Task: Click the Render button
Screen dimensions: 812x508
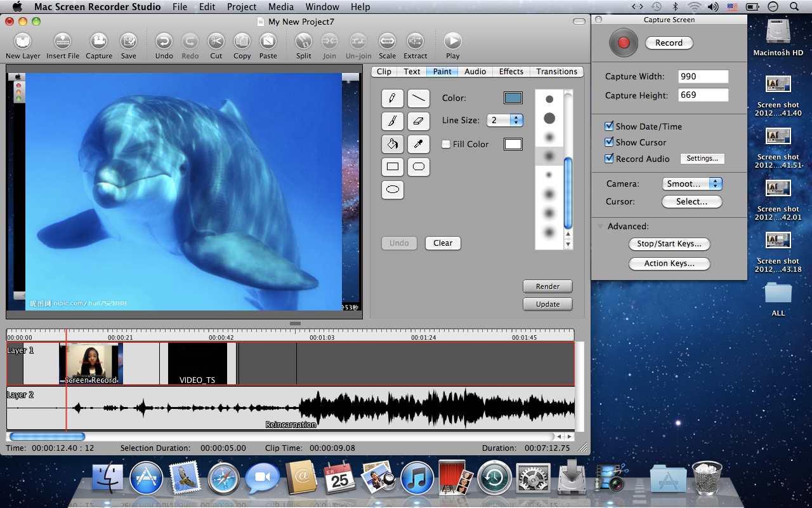Action: coord(547,286)
